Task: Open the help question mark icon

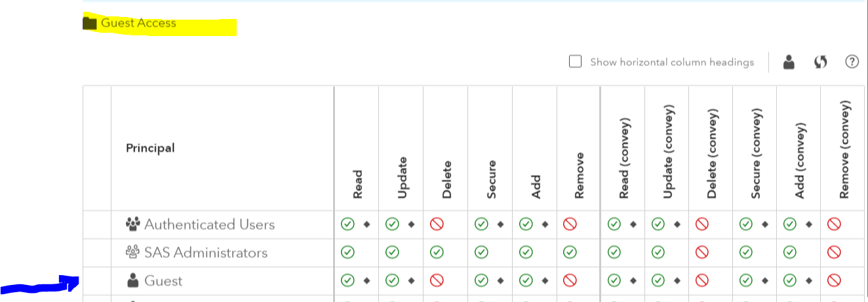Action: pos(852,62)
